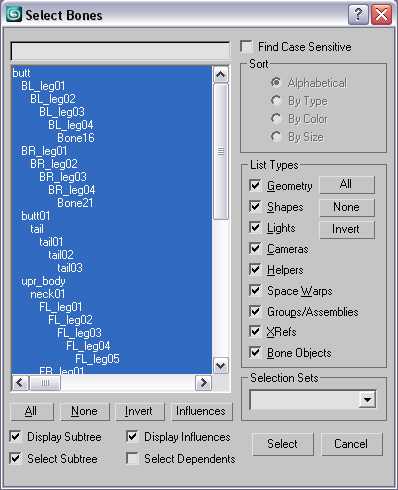Click the 3ds Max app icon in title bar

pos(14,14)
